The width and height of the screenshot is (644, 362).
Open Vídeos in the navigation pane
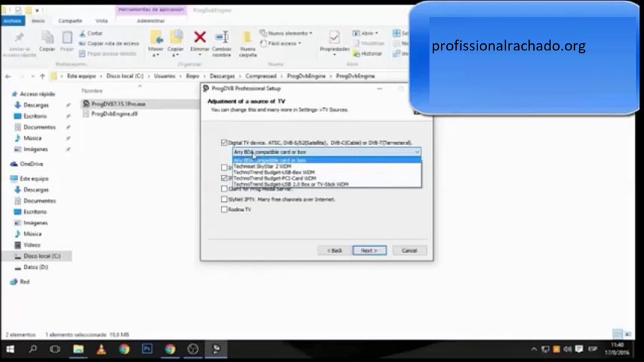(x=31, y=245)
